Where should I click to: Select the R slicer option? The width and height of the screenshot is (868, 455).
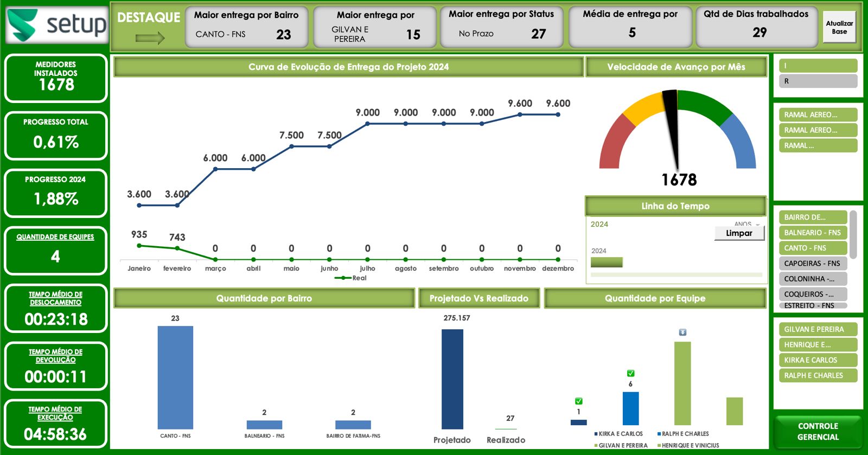tap(818, 81)
